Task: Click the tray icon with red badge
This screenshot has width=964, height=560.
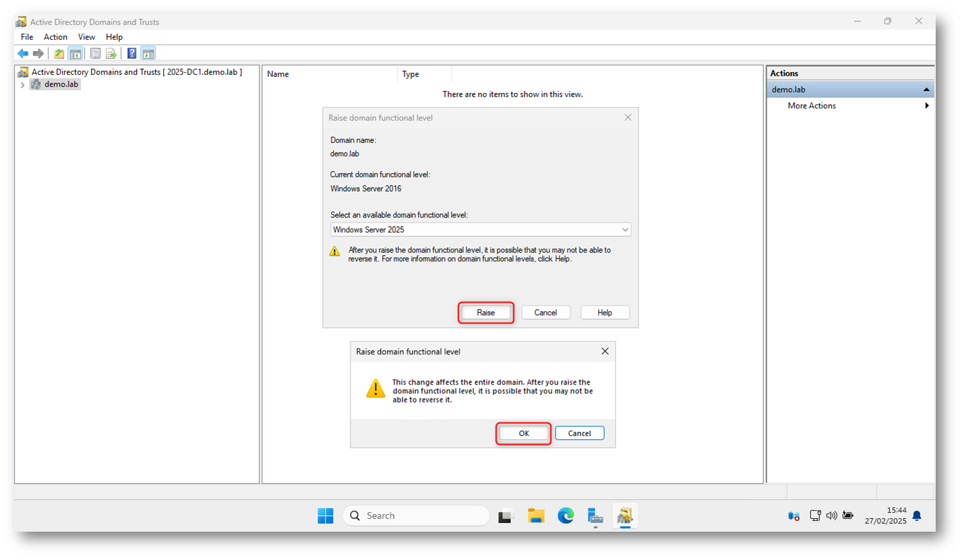Action: click(794, 516)
